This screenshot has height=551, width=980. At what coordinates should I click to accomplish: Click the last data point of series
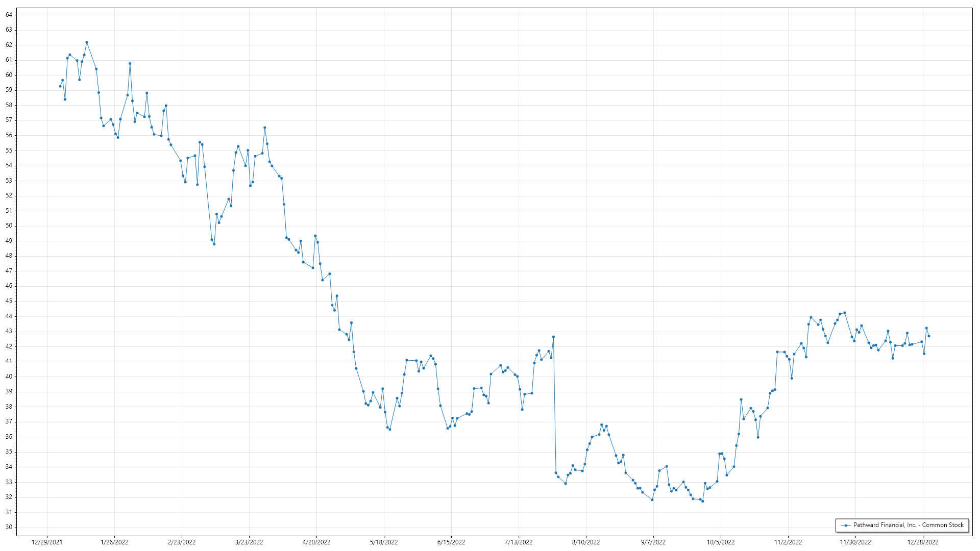(928, 336)
